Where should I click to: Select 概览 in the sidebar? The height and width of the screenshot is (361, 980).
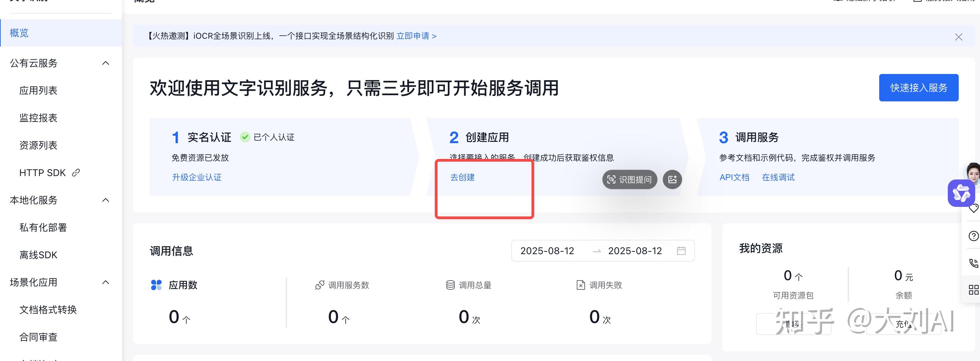click(x=61, y=33)
